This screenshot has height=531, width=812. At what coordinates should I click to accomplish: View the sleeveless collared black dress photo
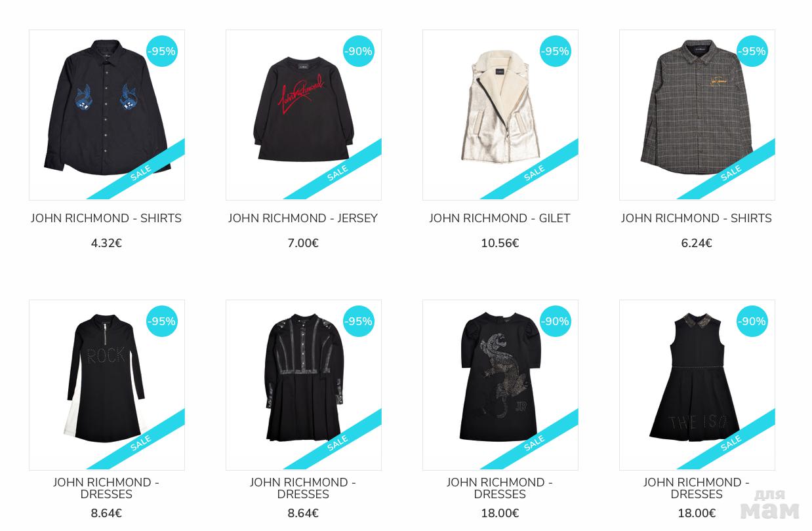pos(697,385)
